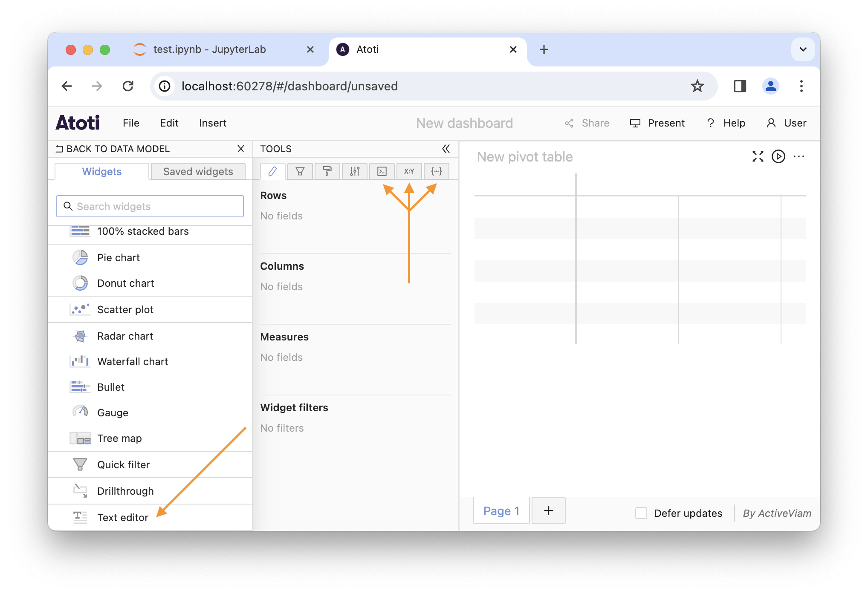Click the Present button
This screenshot has height=594, width=868.
pos(657,123)
